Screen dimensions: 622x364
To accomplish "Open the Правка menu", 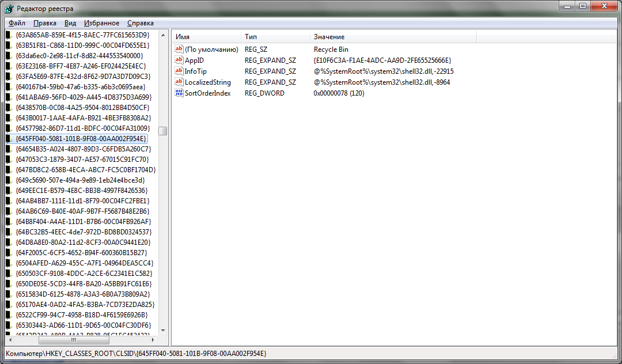I will tap(45, 23).
